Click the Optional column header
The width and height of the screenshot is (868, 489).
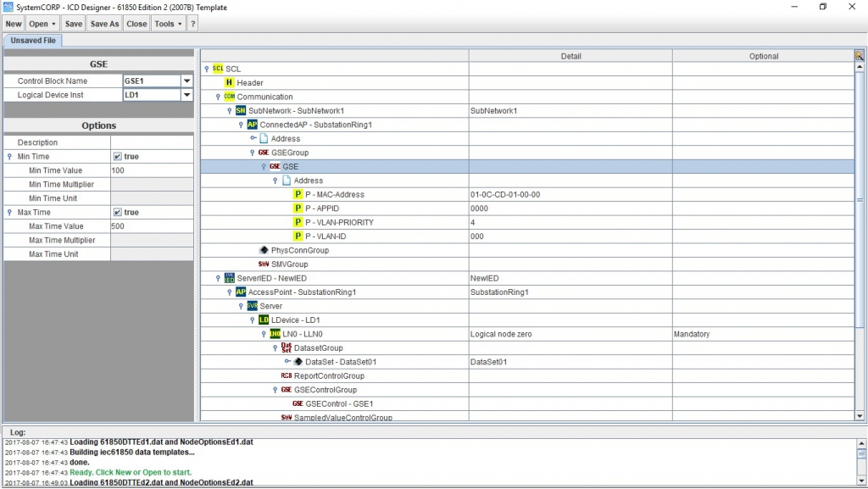tap(764, 56)
